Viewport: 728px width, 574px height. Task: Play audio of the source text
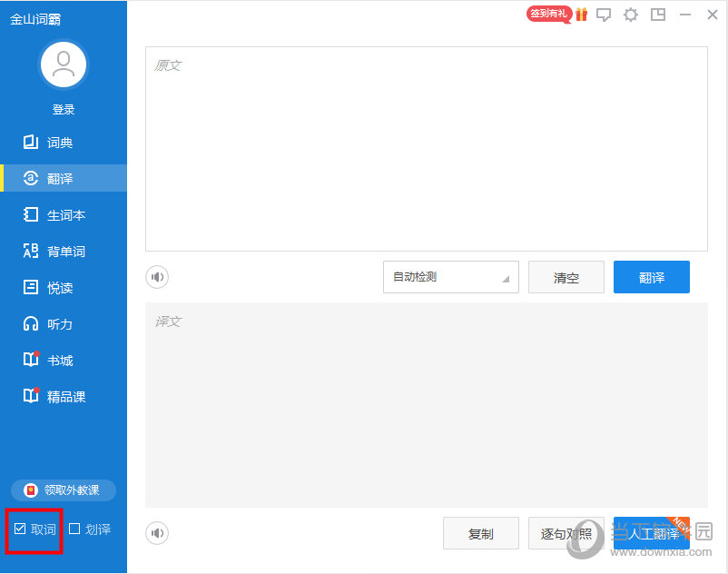157,277
